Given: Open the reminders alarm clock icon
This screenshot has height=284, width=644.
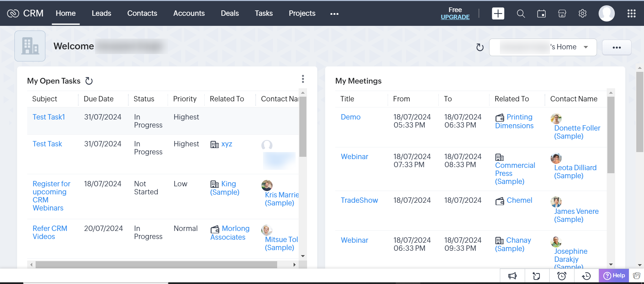Looking at the screenshot, I should tap(562, 276).
